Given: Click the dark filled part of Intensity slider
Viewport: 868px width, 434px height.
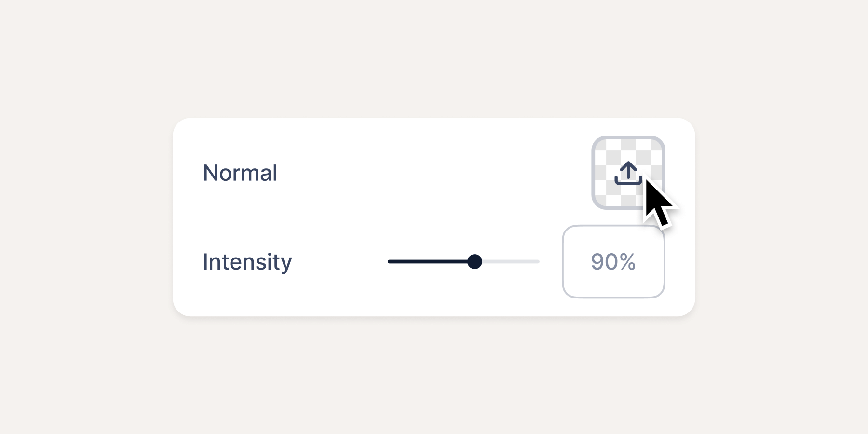Looking at the screenshot, I should (428, 261).
